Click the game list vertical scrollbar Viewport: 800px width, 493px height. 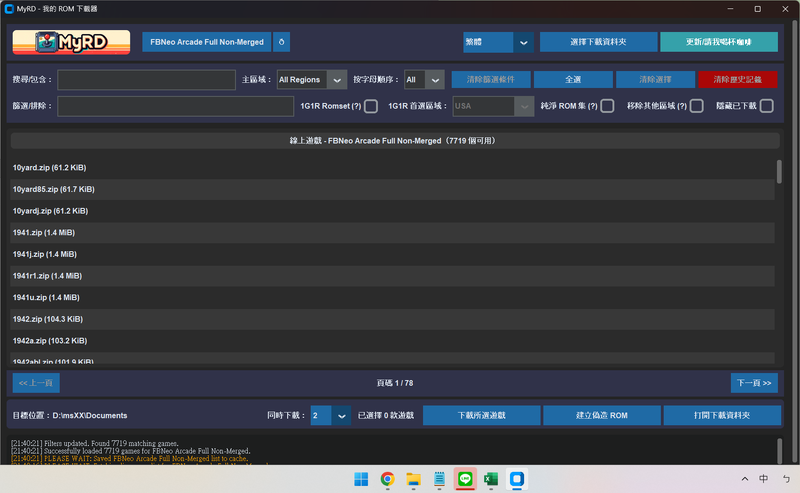[779, 171]
